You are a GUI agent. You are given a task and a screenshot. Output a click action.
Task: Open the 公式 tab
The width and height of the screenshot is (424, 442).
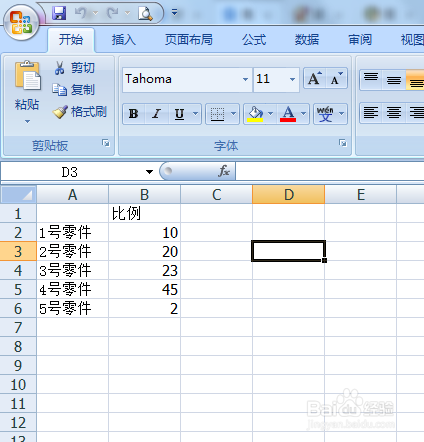(254, 40)
